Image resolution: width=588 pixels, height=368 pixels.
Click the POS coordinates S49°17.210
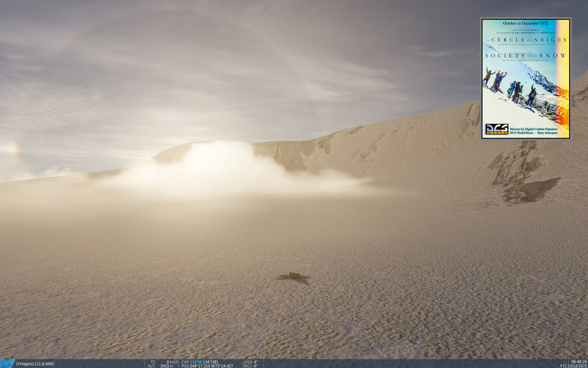200,366
